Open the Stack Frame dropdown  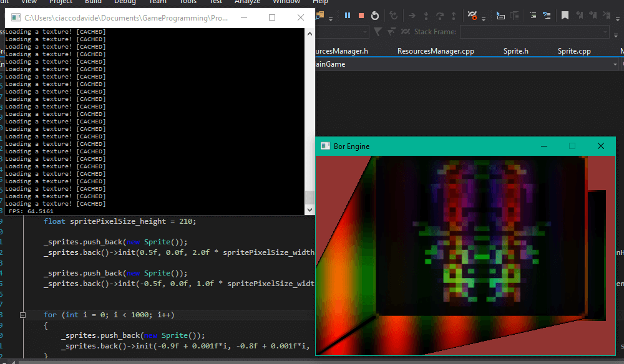click(534, 32)
